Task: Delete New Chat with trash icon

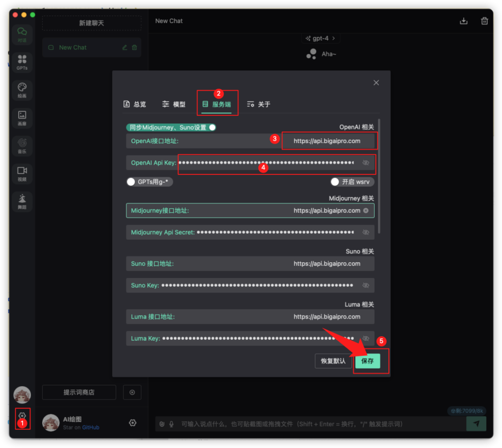Action: click(134, 48)
